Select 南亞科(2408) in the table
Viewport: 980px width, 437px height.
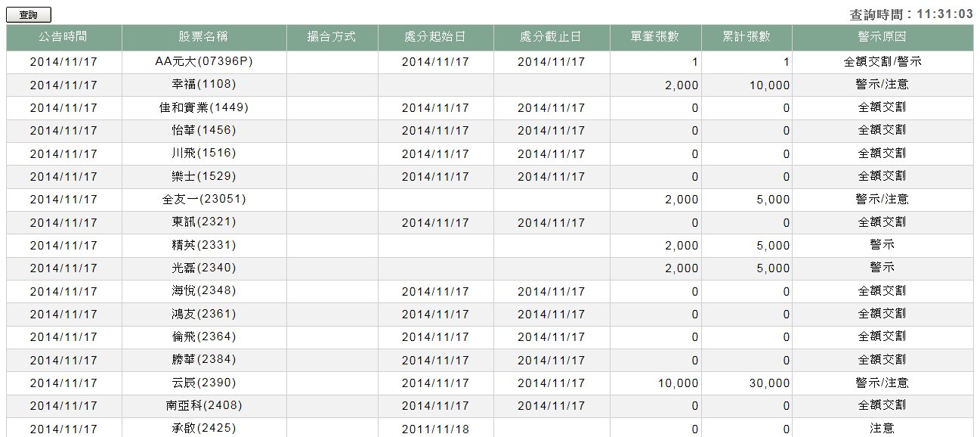coord(204,406)
